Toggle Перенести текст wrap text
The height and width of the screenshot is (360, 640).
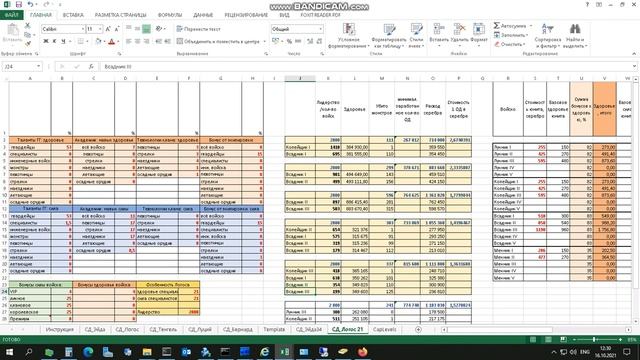click(x=199, y=29)
